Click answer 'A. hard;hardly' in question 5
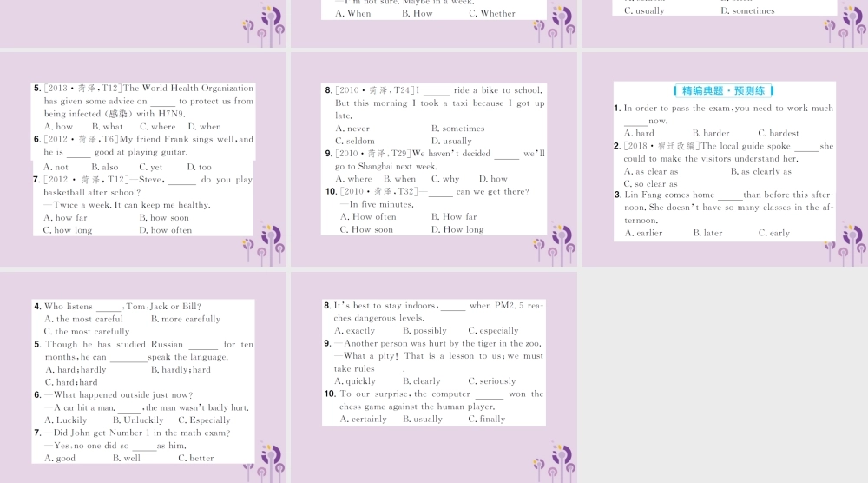 point(76,369)
